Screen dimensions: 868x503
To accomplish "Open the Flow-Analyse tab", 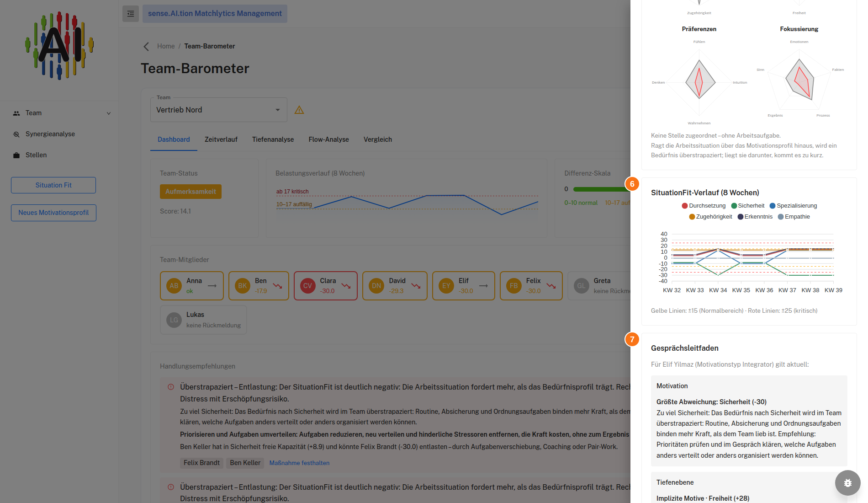I will pos(329,139).
